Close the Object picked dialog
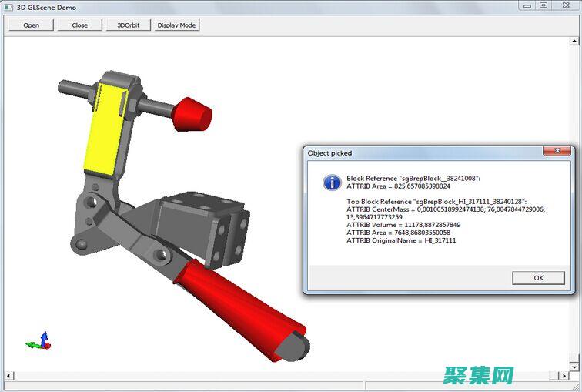Screen dimensions: 582x392 [x=557, y=152]
